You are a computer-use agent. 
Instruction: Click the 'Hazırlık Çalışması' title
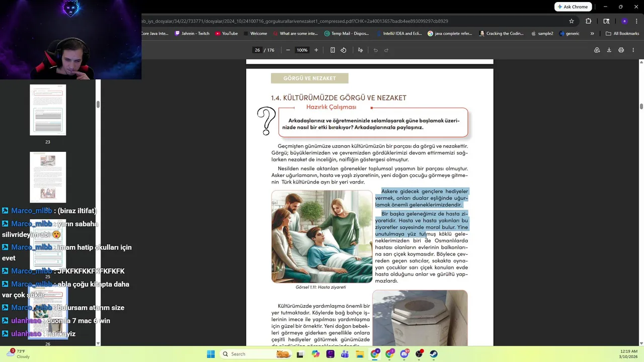click(x=331, y=107)
